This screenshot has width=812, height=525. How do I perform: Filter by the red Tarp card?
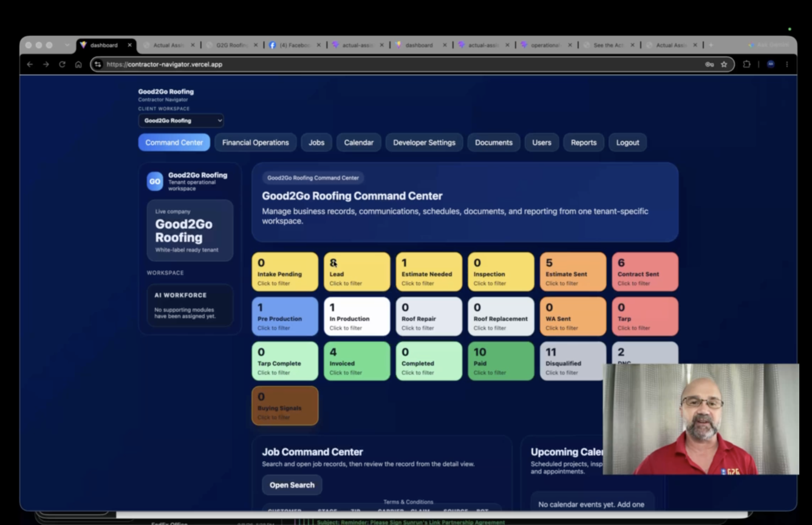pos(645,316)
